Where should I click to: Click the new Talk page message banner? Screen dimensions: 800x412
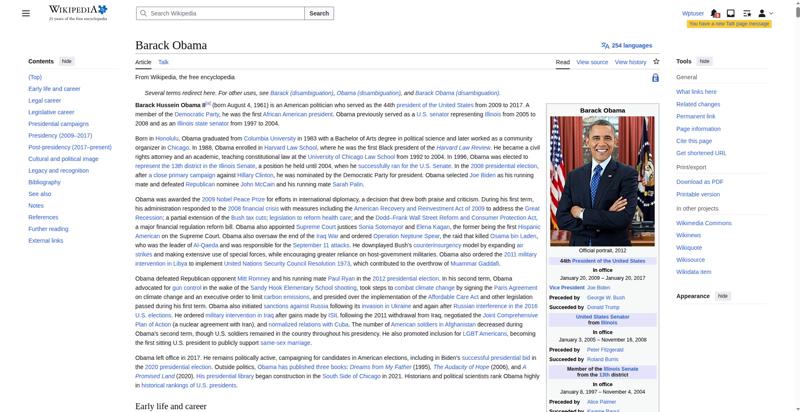[728, 23]
